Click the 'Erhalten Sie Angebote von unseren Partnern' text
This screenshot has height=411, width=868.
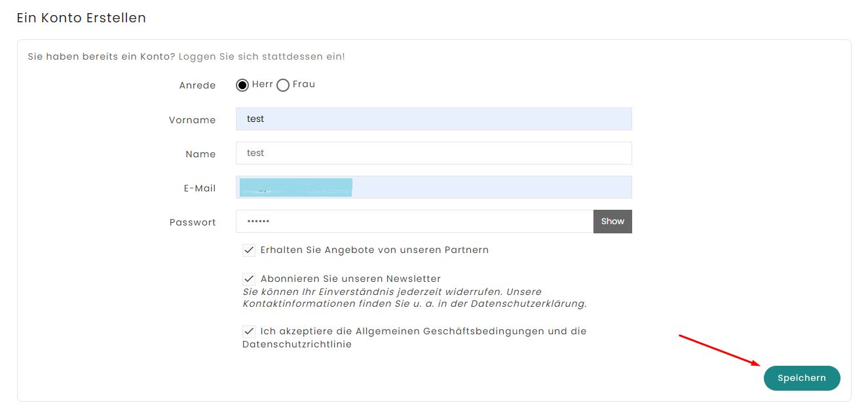pos(375,250)
